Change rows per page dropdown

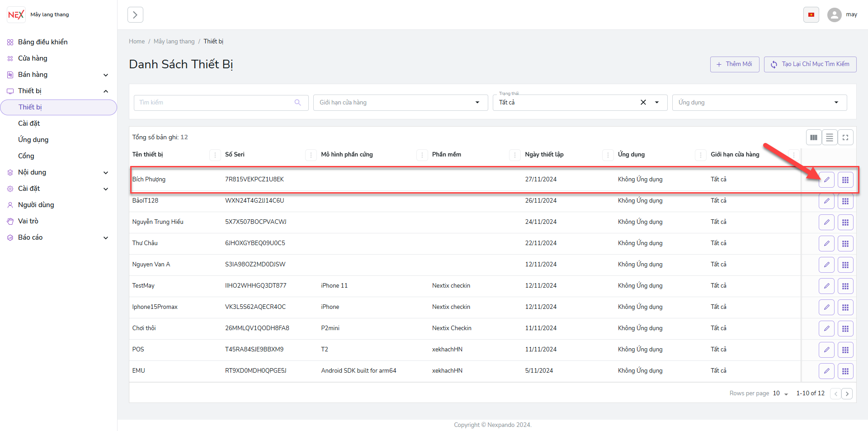[780, 393]
